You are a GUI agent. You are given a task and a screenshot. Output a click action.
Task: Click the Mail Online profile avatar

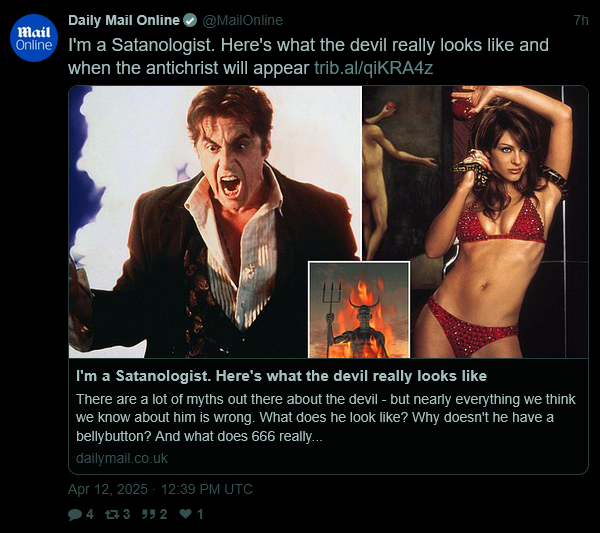click(34, 38)
